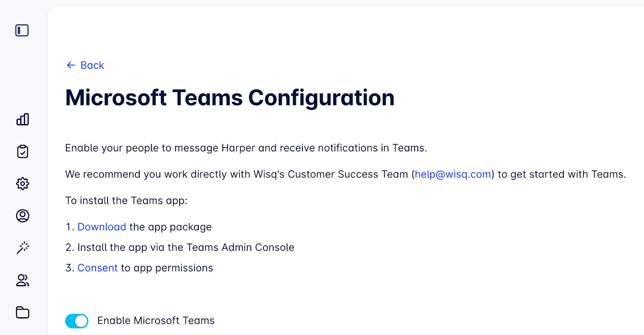The width and height of the screenshot is (644, 335).
Task: Download the Teams app package
Action: [x=102, y=227]
